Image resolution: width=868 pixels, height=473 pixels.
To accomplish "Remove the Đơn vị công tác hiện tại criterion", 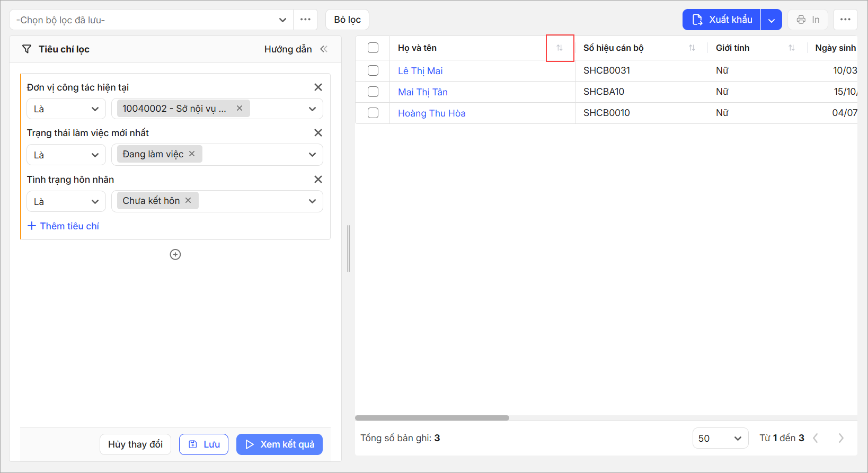I will point(318,87).
